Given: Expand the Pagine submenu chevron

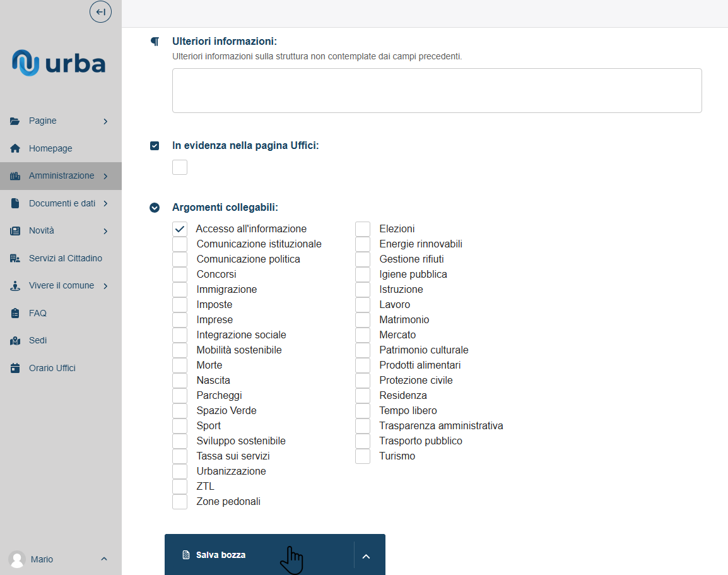Looking at the screenshot, I should [105, 121].
